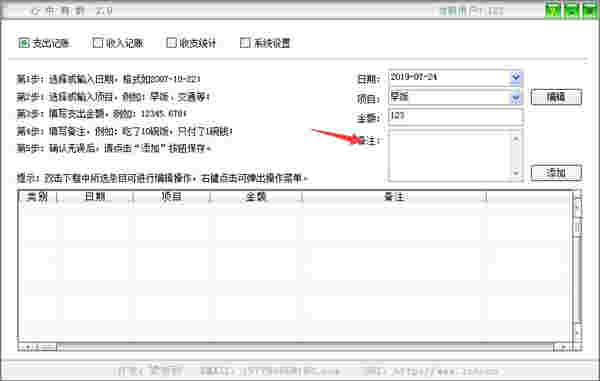Click the 备注 box scroll-down arrow
This screenshot has width=600, height=381.
pyautogui.click(x=516, y=173)
